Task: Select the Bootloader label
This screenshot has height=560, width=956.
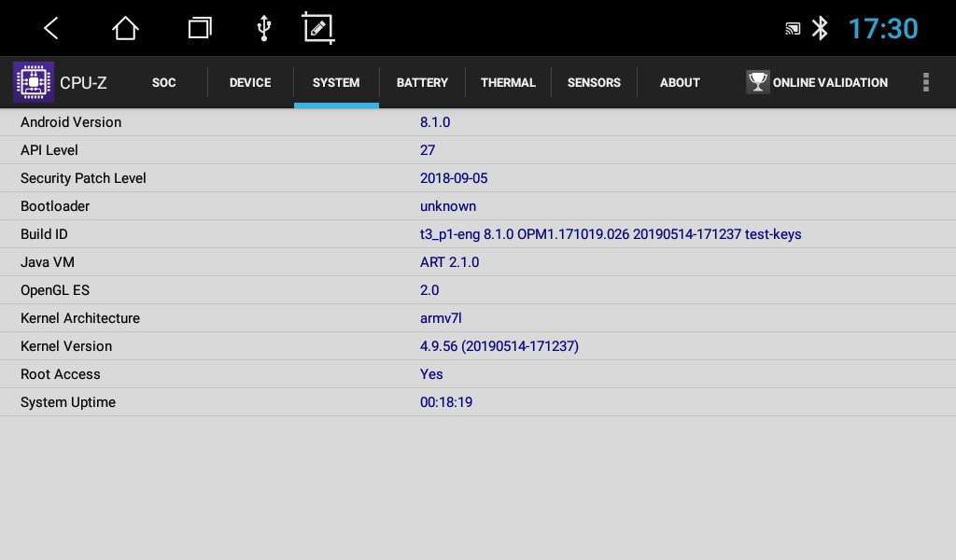Action: (x=55, y=206)
